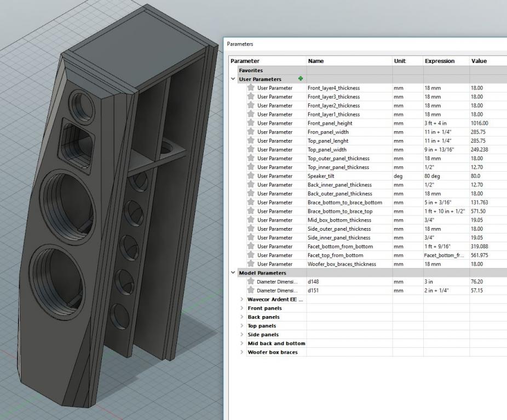Favorite the Front_layer2_thickness parameter star

(x=251, y=104)
